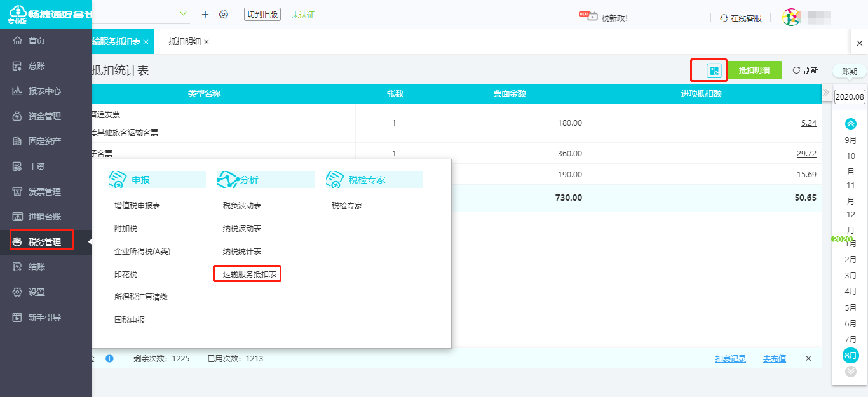
Task: Open 税负波动表 menu item
Action: click(242, 206)
